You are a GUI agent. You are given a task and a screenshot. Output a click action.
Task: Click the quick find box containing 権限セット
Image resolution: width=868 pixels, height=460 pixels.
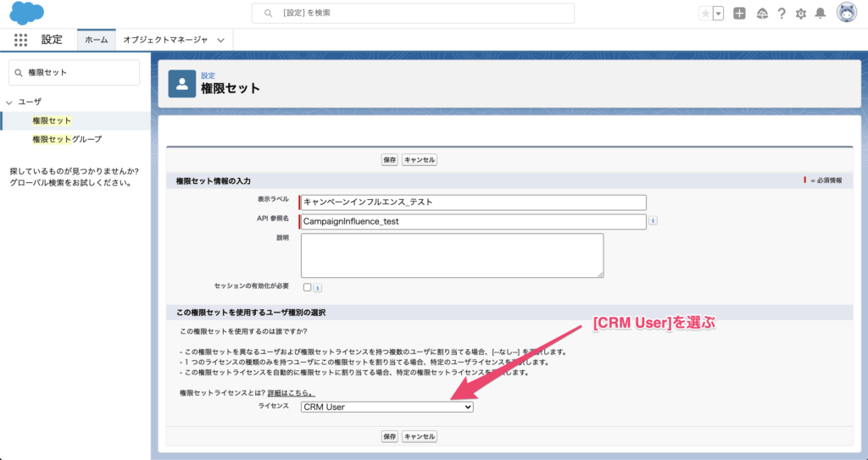tap(75, 73)
